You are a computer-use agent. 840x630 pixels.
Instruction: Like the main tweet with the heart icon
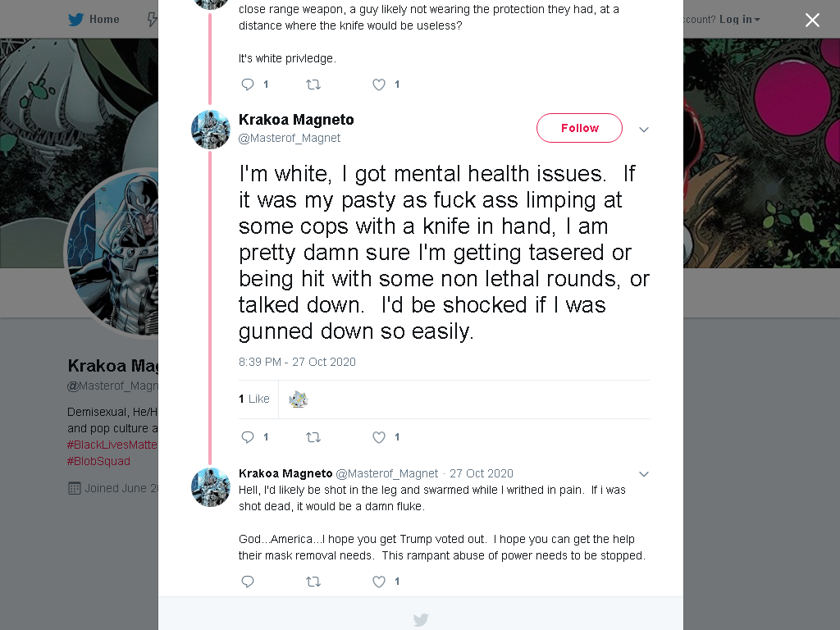pos(379,437)
